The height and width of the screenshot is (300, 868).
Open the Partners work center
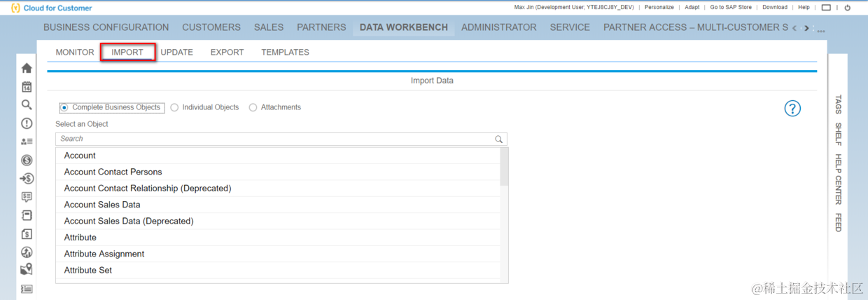pos(321,27)
